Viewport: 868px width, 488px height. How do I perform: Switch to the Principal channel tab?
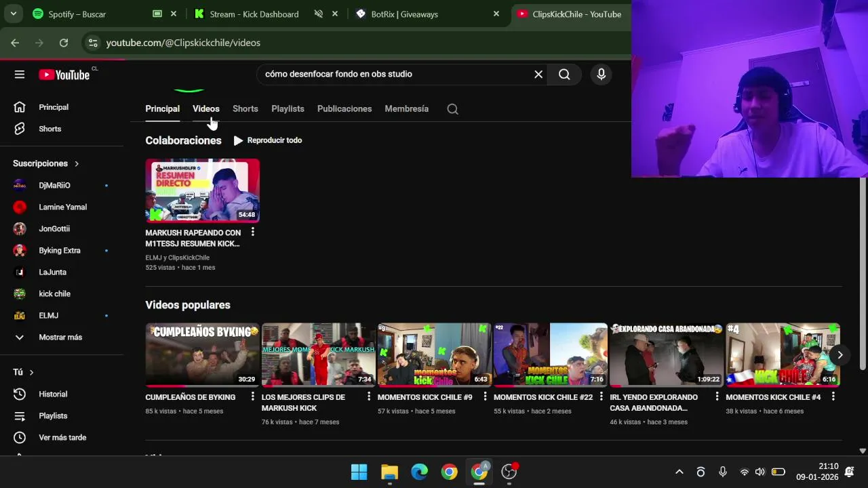[162, 109]
